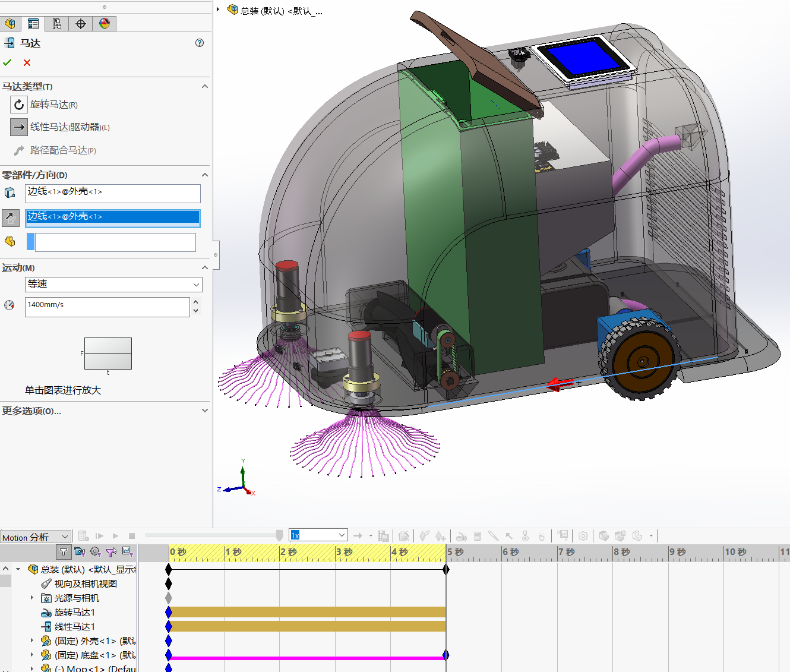Open the Motion 分析 study type dropdown

[x=36, y=537]
